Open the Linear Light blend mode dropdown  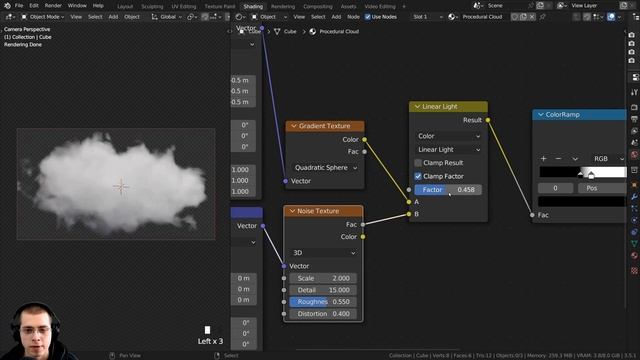448,149
